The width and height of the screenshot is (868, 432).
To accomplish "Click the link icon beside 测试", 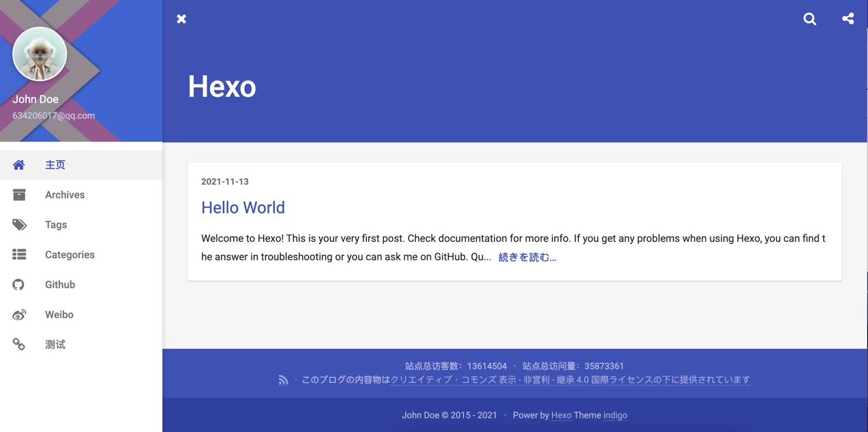I will (19, 345).
